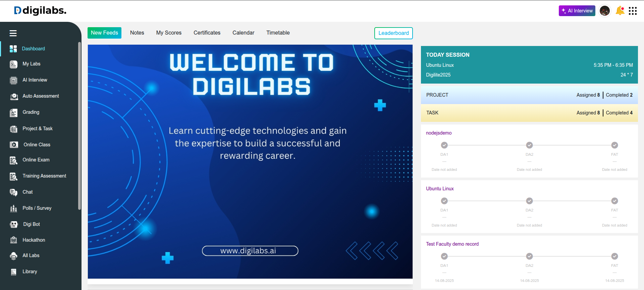Viewport: 644px width, 290px height.
Task: Click the nodejsdemo FAT checkmark
Action: (614, 145)
